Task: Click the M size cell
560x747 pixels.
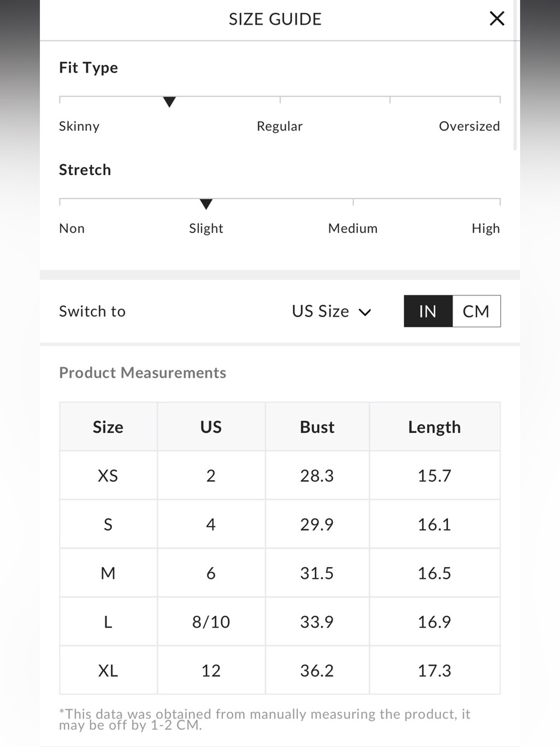Action: (108, 573)
